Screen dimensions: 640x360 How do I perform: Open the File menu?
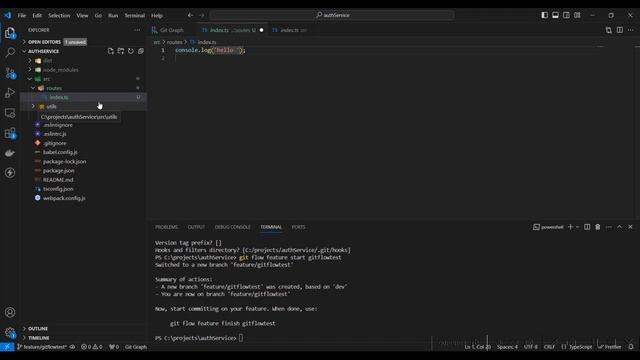click(x=22, y=16)
